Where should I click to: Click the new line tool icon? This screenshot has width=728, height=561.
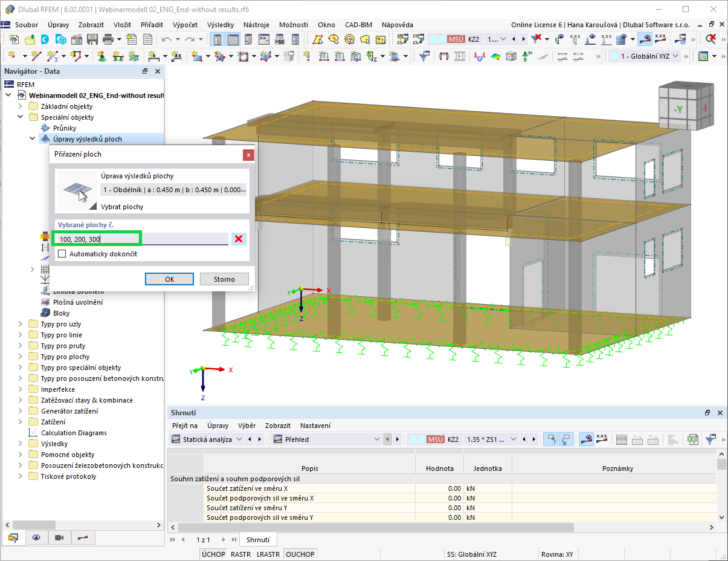click(x=36, y=56)
